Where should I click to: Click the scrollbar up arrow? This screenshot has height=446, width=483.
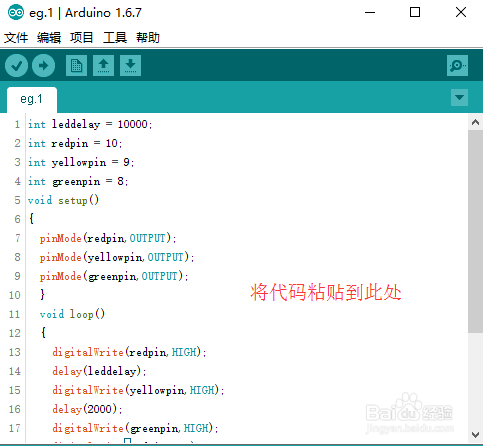pos(475,122)
